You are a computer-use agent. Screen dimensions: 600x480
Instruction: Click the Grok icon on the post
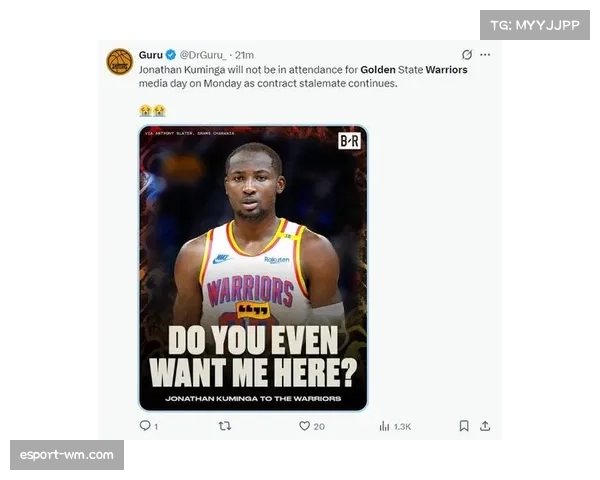(x=466, y=54)
